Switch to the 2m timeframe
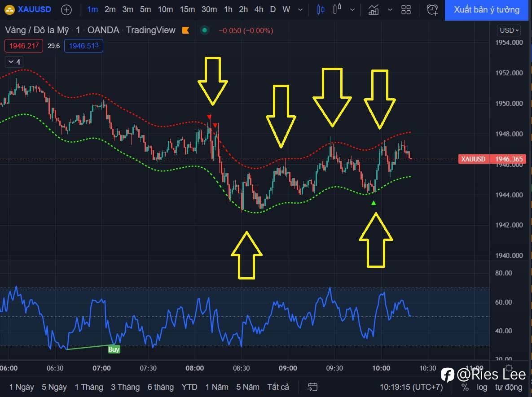The height and width of the screenshot is (397, 532). pyautogui.click(x=110, y=9)
